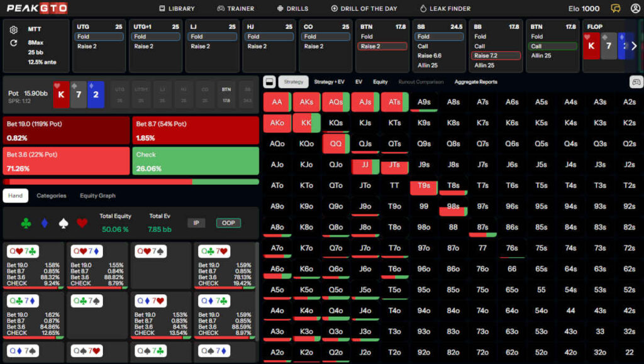Viewport: 644px width, 364px height.
Task: Open the Aggregate Reports tab
Action: coord(475,82)
